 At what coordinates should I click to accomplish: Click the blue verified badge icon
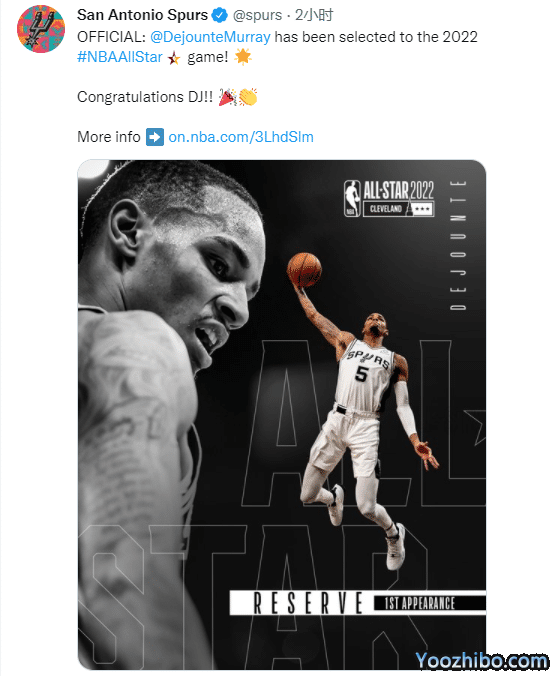coord(220,16)
